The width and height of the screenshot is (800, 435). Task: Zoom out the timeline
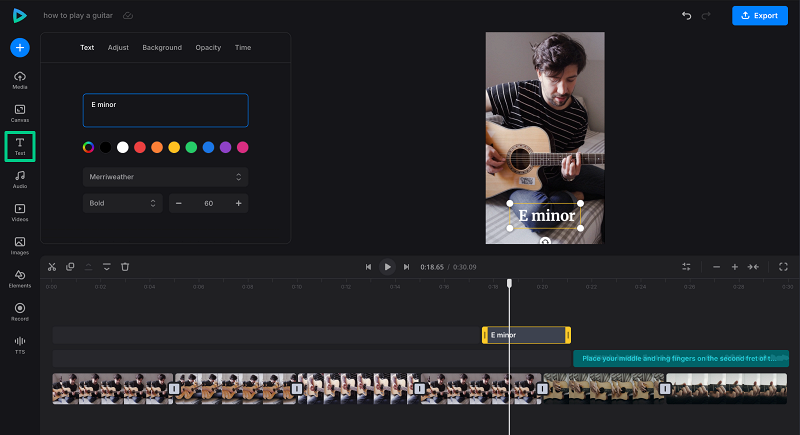[716, 267]
